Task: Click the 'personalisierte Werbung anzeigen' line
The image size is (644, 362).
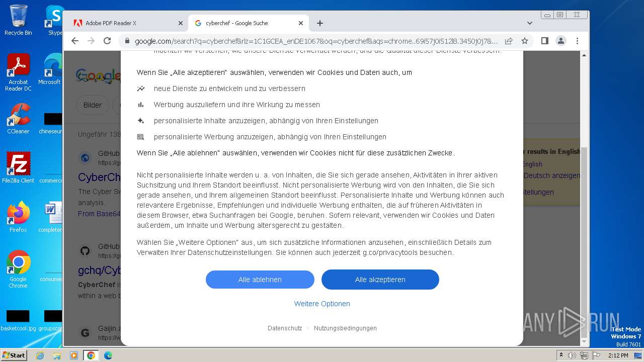Action: tap(270, 137)
